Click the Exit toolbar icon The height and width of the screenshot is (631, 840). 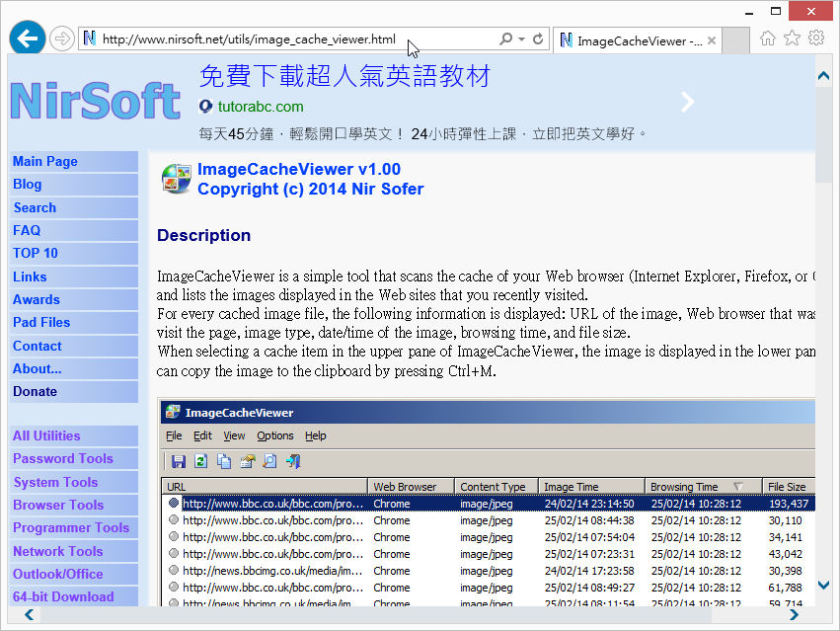[293, 461]
